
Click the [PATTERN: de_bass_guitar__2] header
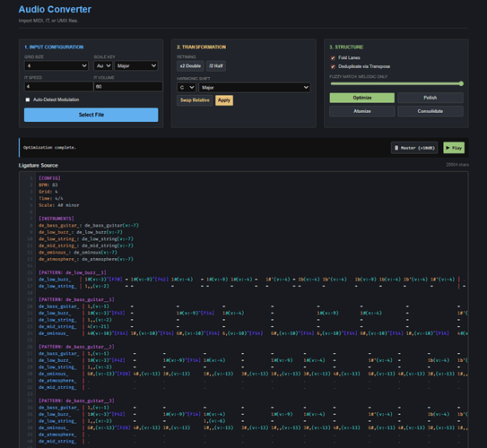(x=76, y=347)
